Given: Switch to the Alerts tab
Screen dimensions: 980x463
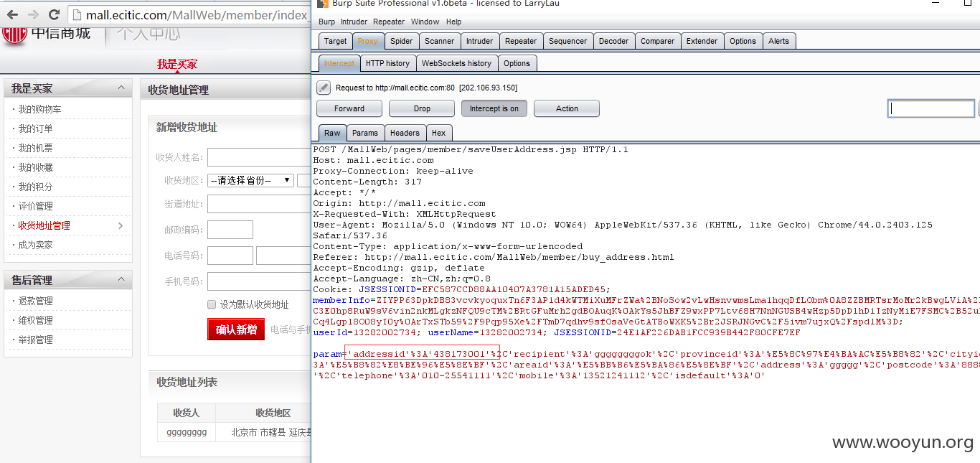Looking at the screenshot, I should click(x=778, y=41).
